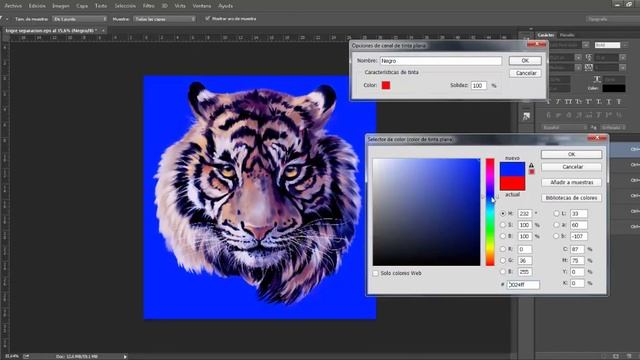This screenshot has height=360, width=640.
Task: Click OK in the spot channel options dialog
Action: click(x=525, y=60)
